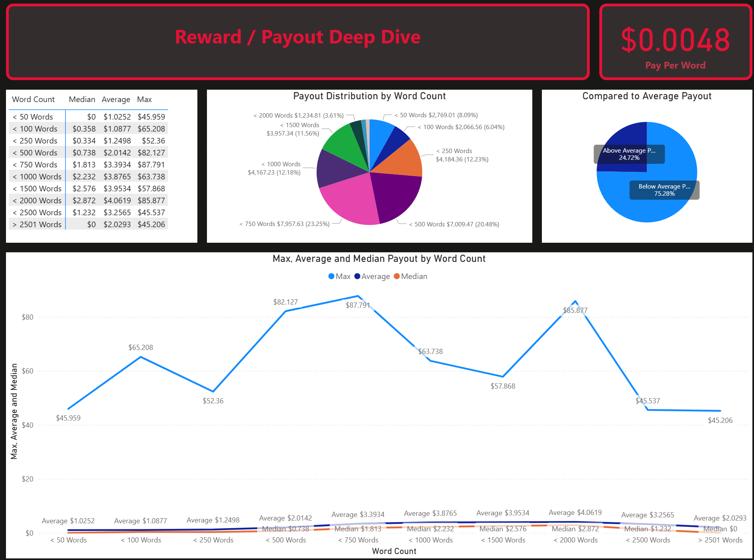Click the Below Average 75.28% label
This screenshot has height=560, width=754.
[664, 190]
